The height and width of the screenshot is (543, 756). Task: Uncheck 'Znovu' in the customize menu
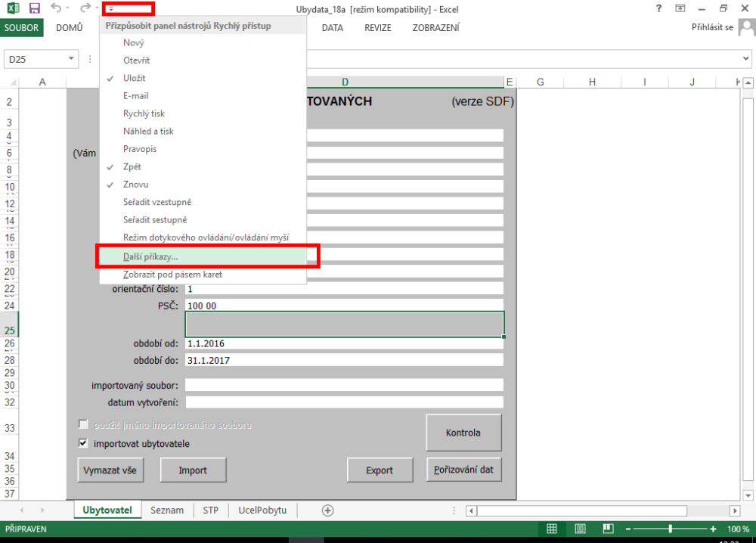(135, 185)
